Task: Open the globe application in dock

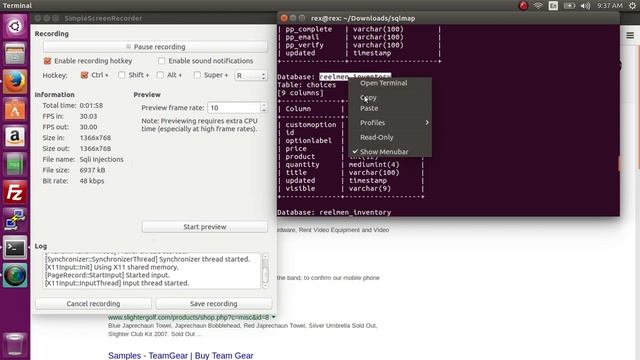Action: 15,275
